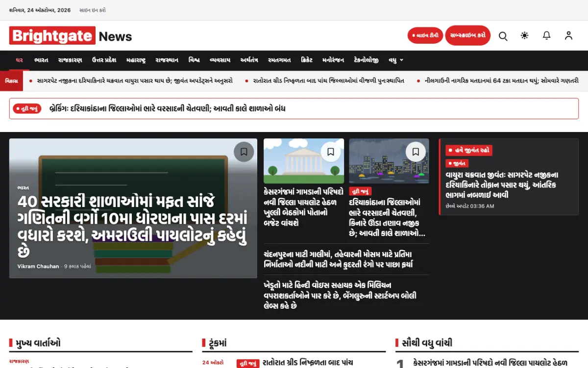Open the number 1 most-read કેસરગંજમાં story
This screenshot has height=368, width=588.
click(490, 363)
